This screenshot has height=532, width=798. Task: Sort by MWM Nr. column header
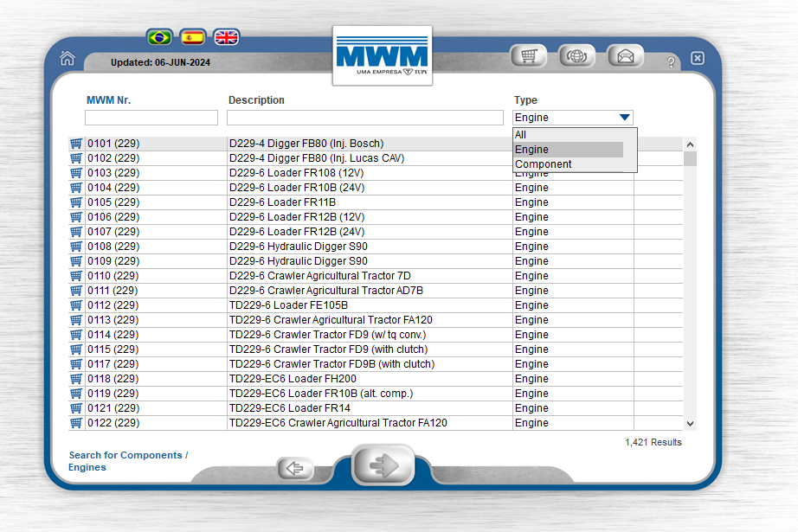pos(108,100)
